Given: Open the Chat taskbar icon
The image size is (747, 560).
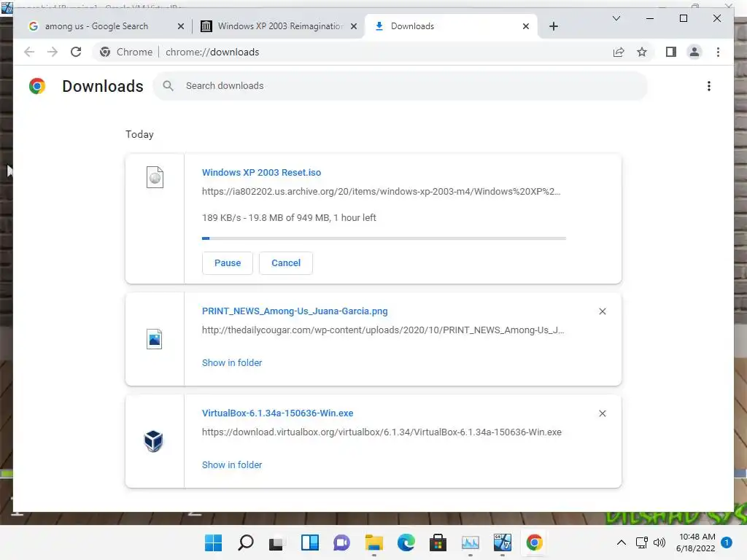Looking at the screenshot, I should pyautogui.click(x=341, y=542).
